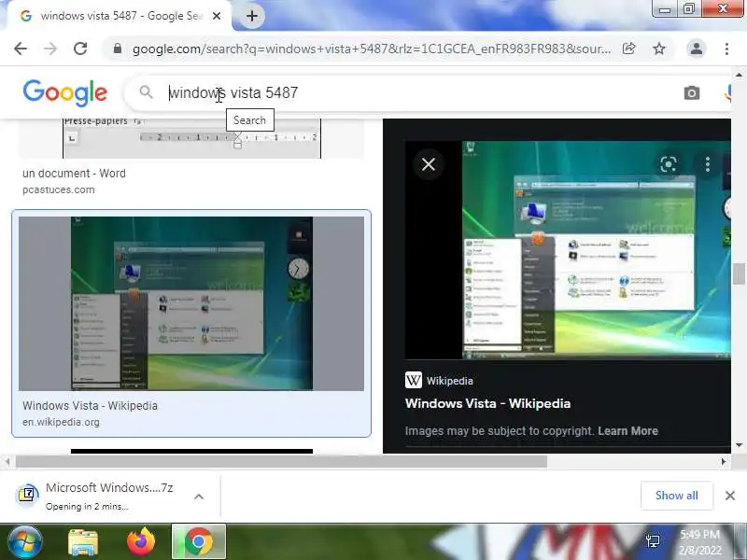Launch Firefox from the taskbar
The width and height of the screenshot is (747, 560).
(141, 542)
